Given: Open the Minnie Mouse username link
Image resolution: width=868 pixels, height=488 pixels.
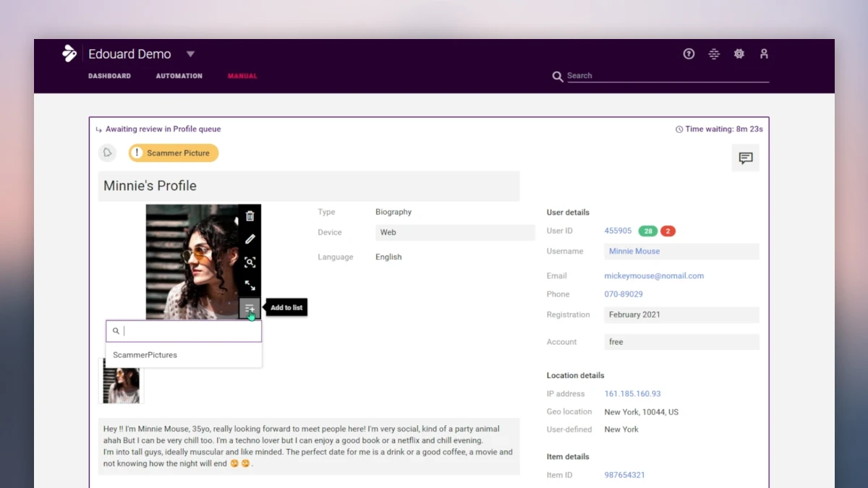Looking at the screenshot, I should tap(634, 252).
